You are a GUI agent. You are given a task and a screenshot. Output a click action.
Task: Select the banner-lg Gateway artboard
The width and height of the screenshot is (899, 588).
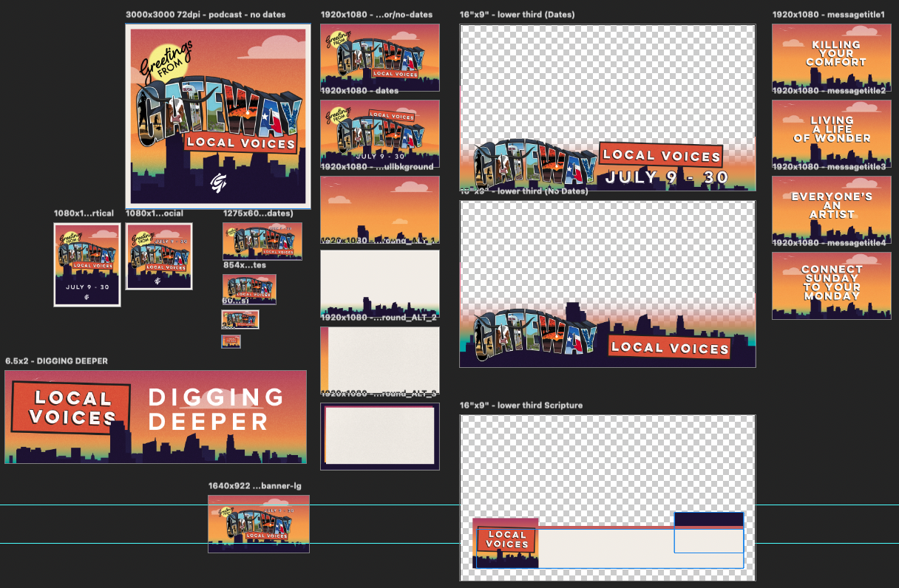(x=259, y=524)
